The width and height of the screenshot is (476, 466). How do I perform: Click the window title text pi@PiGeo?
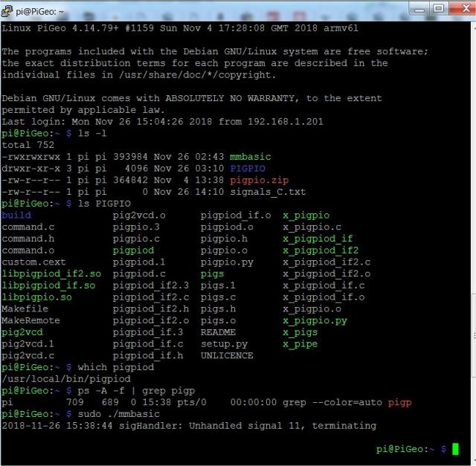coord(39,10)
